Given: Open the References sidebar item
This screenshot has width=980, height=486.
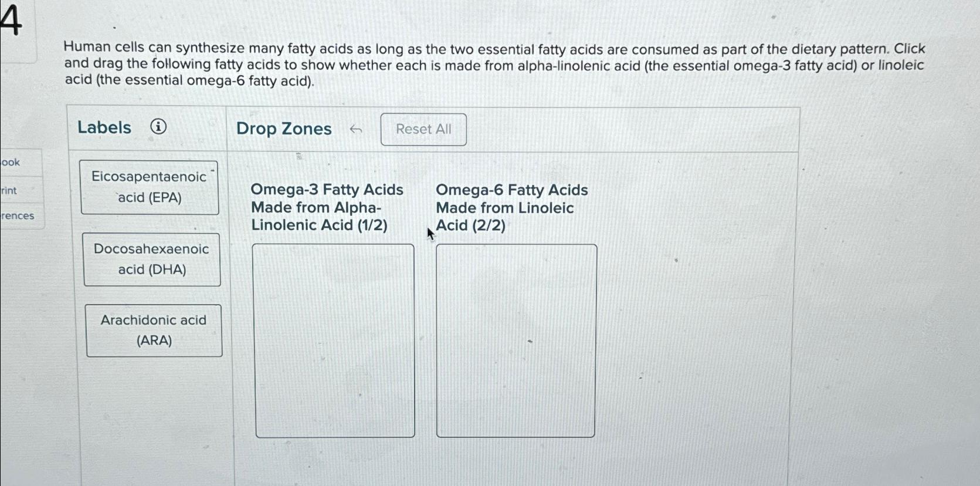Looking at the screenshot, I should 16,216.
